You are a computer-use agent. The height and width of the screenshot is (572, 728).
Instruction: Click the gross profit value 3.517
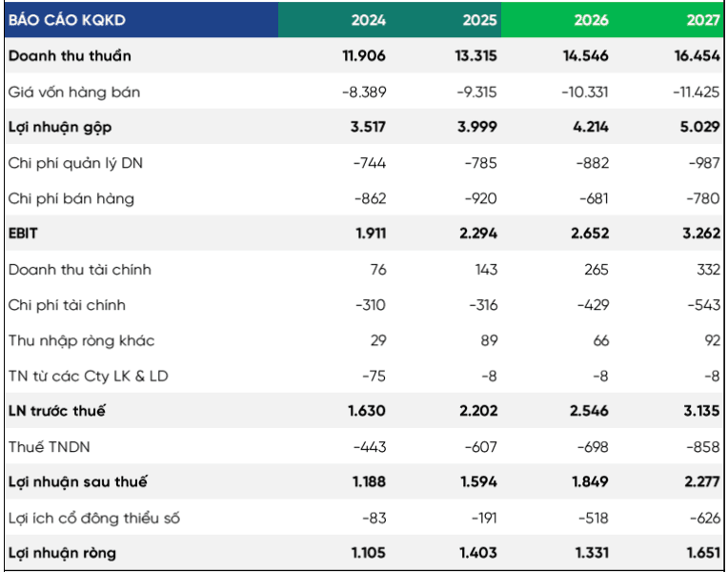click(x=368, y=127)
